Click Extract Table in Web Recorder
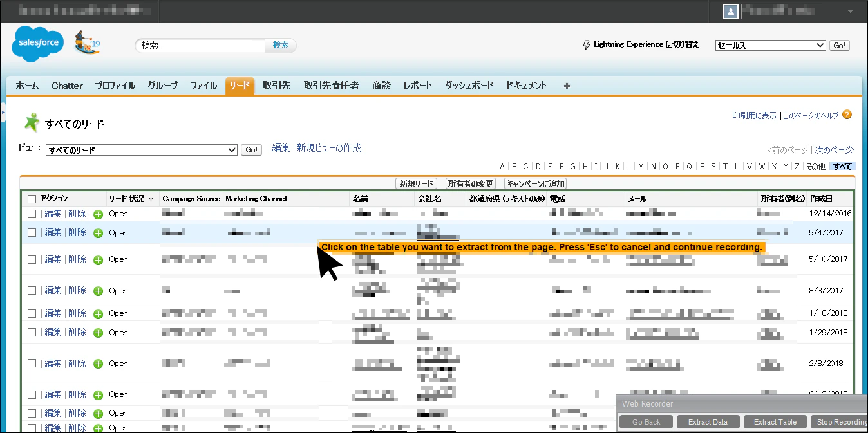 coord(775,422)
